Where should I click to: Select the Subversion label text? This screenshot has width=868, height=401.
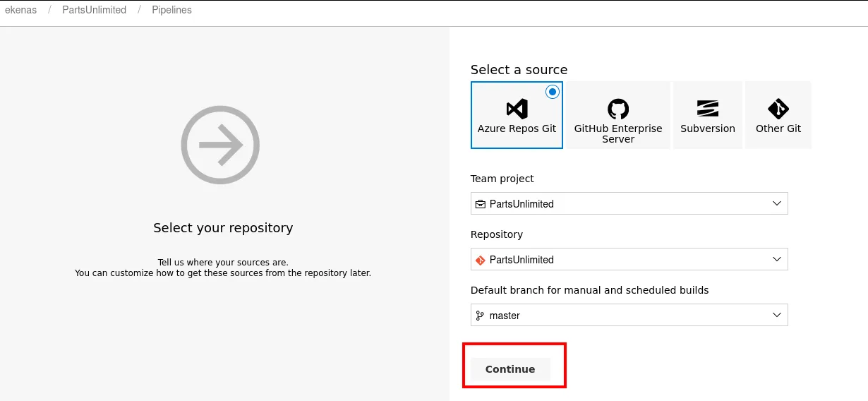(707, 128)
